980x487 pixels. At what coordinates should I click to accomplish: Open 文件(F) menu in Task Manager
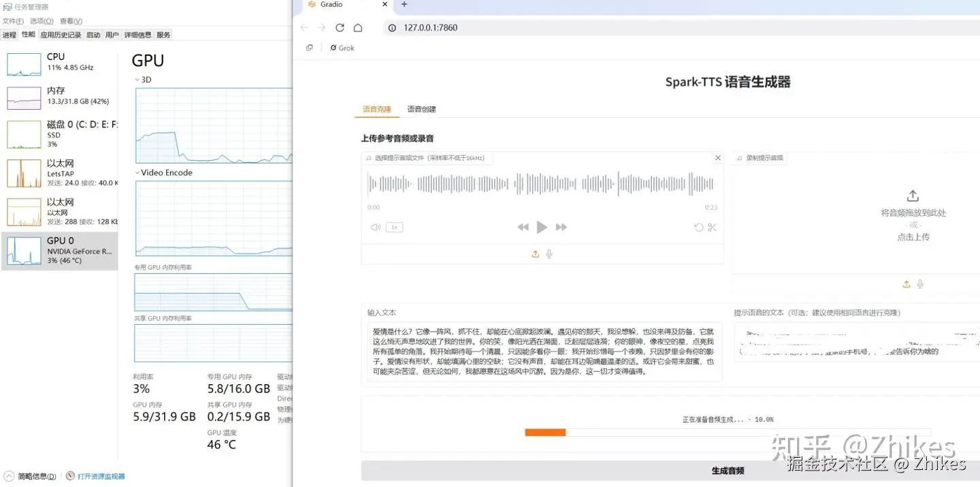pyautogui.click(x=13, y=21)
